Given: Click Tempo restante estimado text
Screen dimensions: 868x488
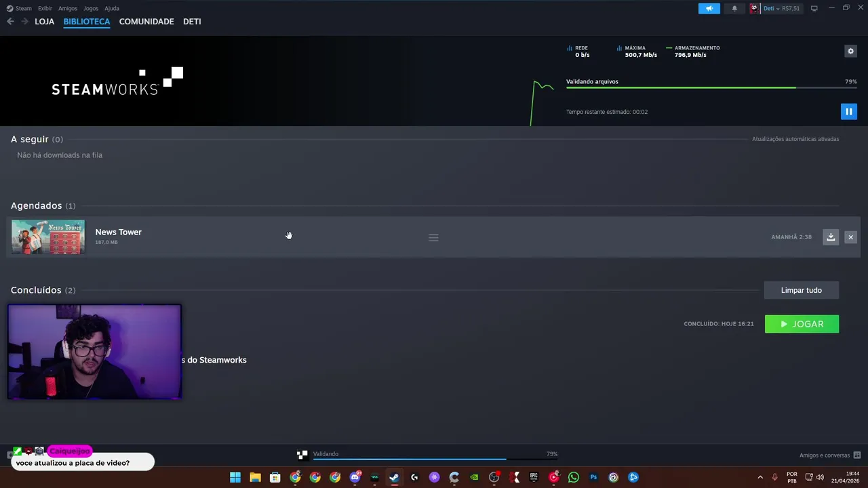Looking at the screenshot, I should click(607, 112).
